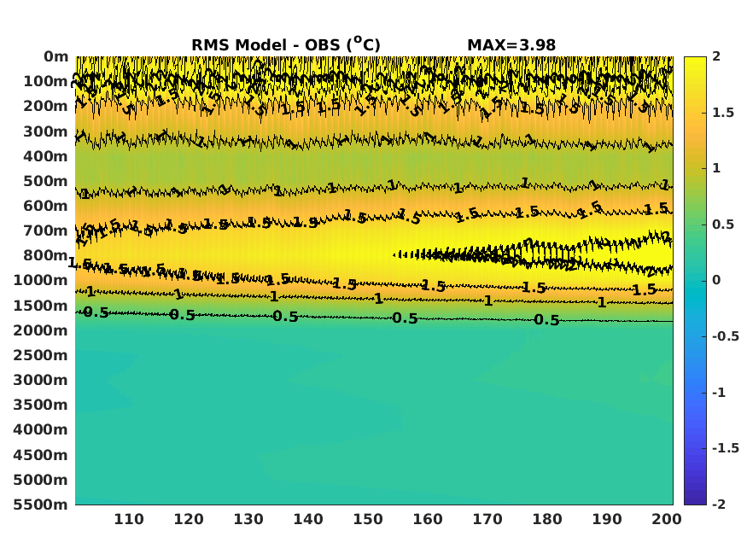
Task: Click the '120' x-axis tick label
Action: tap(188, 519)
